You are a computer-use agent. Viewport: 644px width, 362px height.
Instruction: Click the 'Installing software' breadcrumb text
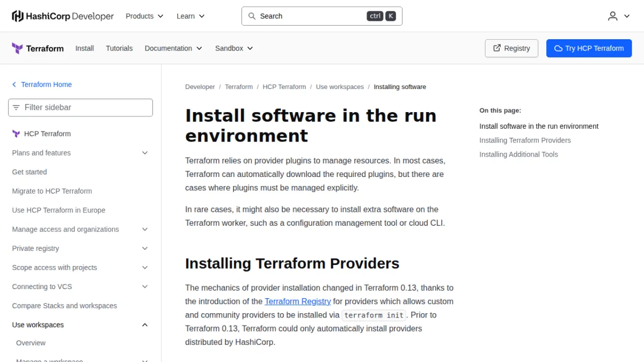[x=400, y=87]
